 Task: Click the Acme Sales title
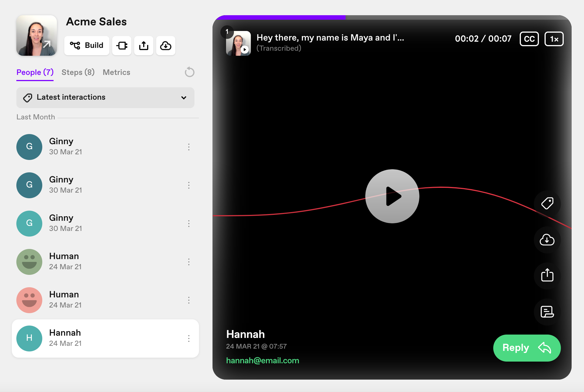point(96,22)
